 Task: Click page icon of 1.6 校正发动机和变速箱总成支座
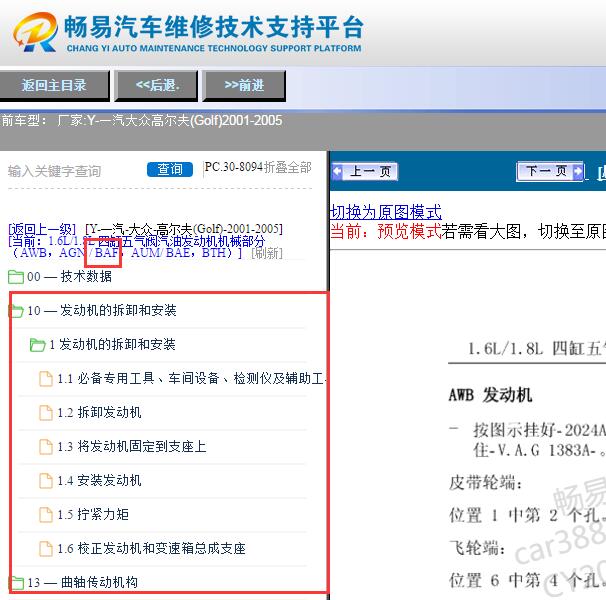[46, 549]
